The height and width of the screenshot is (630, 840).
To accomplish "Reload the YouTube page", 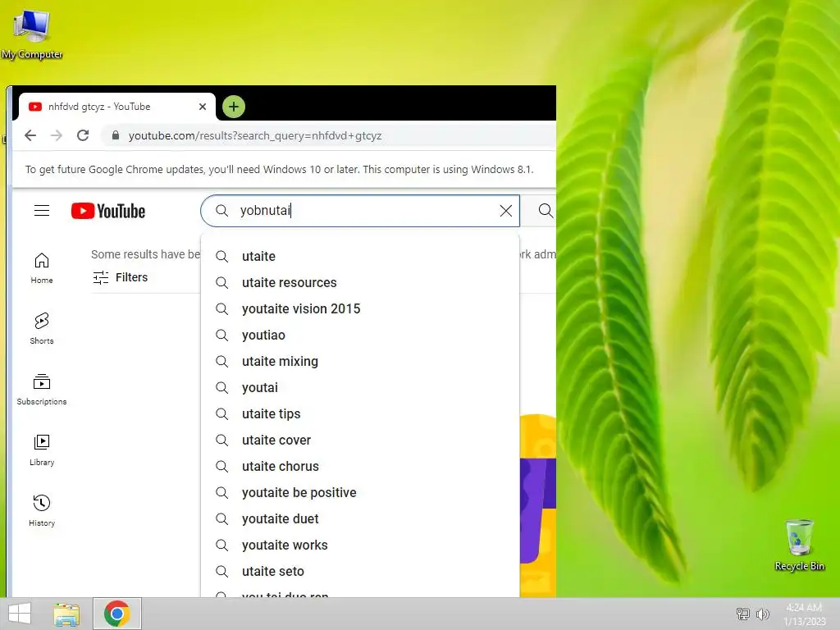I will click(x=83, y=135).
